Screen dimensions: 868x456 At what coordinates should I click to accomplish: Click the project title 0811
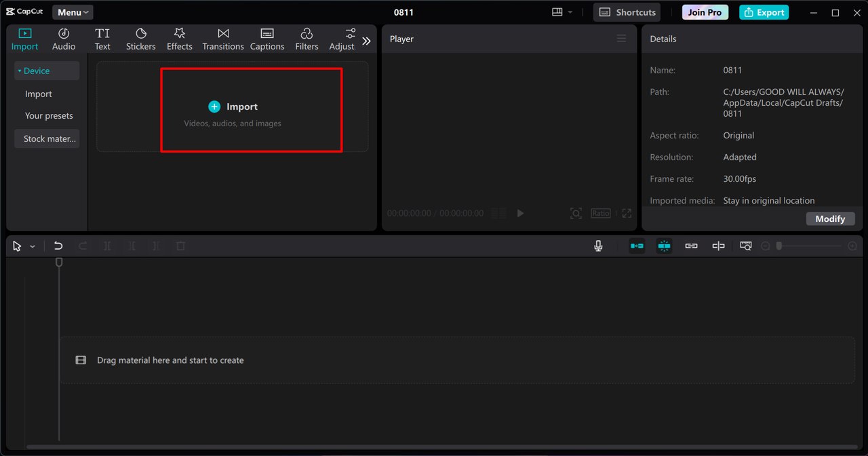click(x=403, y=12)
